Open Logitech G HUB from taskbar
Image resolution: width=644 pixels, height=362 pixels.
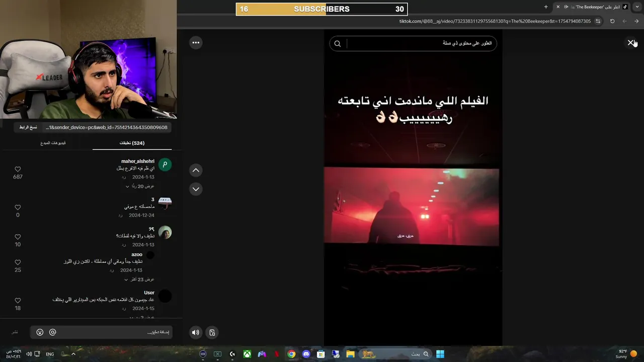(232, 354)
